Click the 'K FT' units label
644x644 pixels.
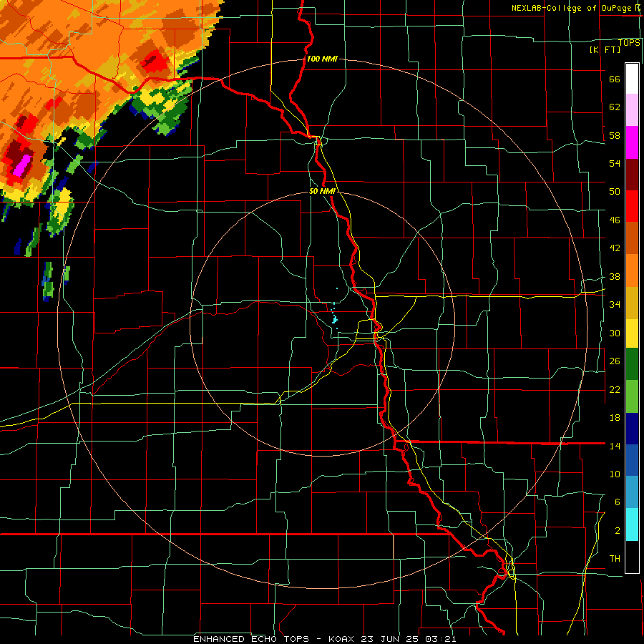605,49
